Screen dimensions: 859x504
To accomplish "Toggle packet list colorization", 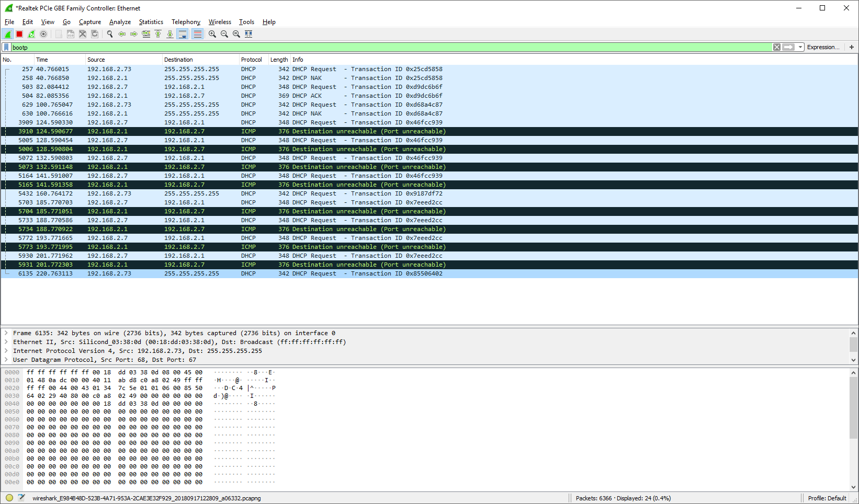I will (x=197, y=34).
